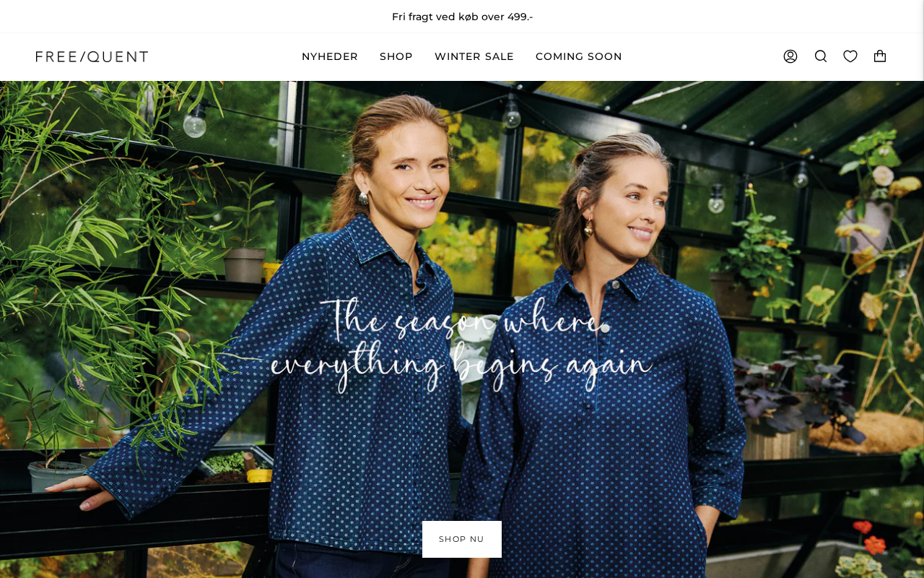
Task: Open the shopping bag cart icon
Action: tap(880, 56)
